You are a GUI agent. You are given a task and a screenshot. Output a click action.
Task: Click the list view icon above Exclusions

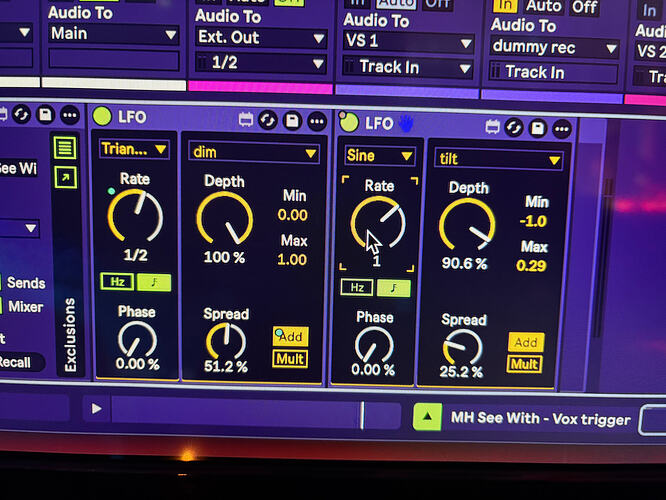tap(65, 148)
